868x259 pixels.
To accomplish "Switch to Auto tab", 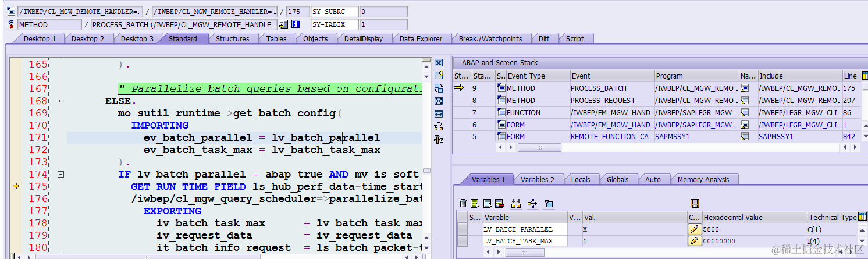I will 653,179.
